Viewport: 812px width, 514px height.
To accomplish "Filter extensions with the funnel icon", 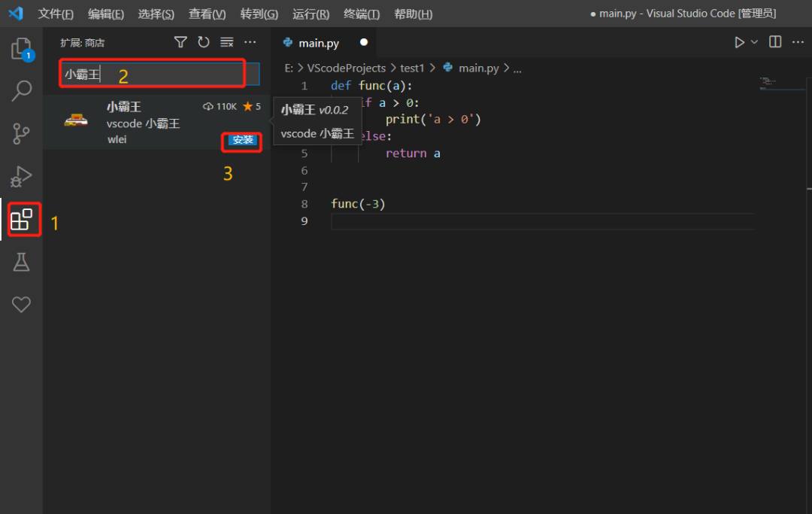I will point(180,42).
